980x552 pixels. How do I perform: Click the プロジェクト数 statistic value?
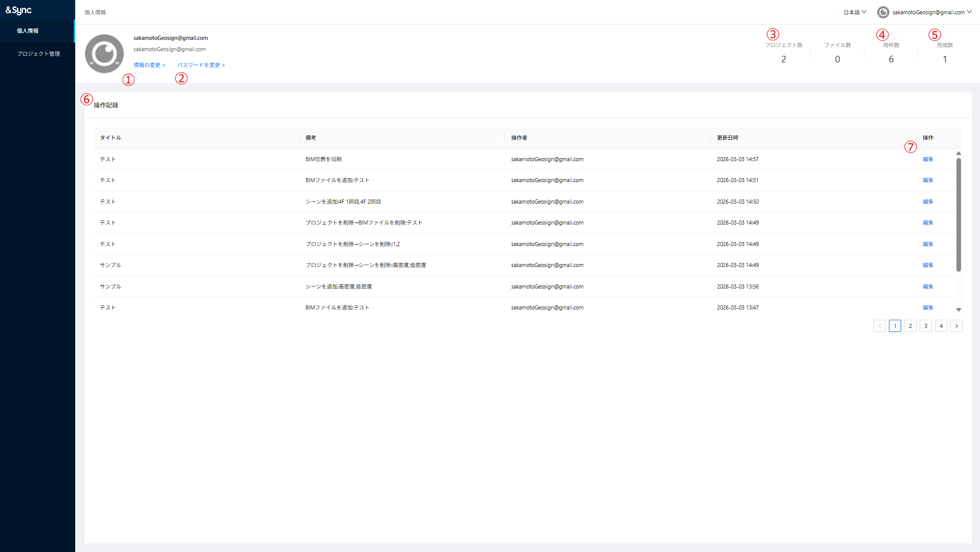783,59
